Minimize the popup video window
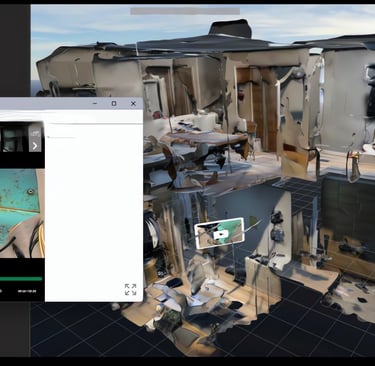 point(95,104)
